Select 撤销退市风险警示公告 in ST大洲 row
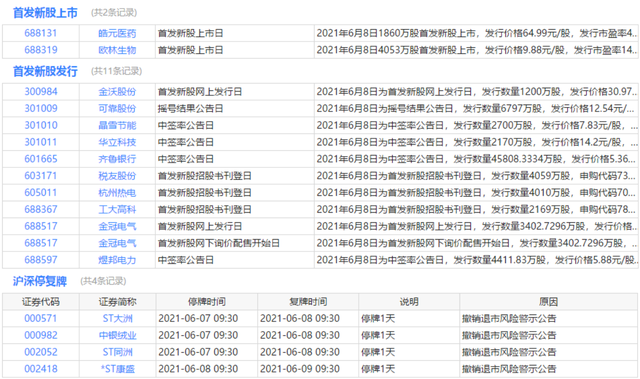Viewport: 640px width, 379px height. coord(509,318)
